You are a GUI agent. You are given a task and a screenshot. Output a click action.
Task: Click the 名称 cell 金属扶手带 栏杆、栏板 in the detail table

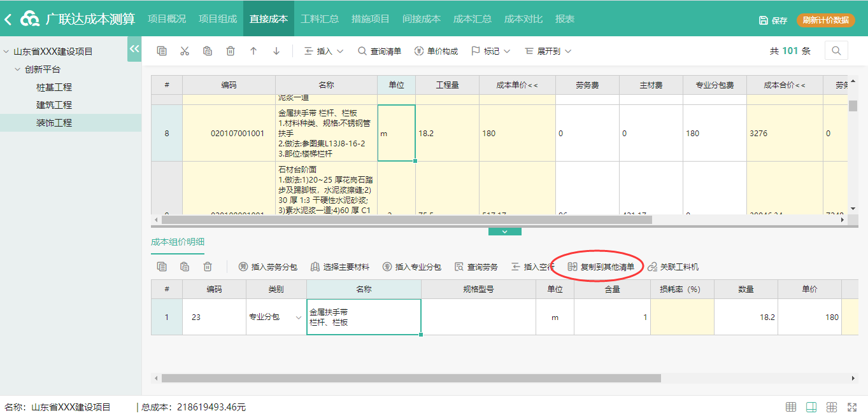(x=364, y=317)
